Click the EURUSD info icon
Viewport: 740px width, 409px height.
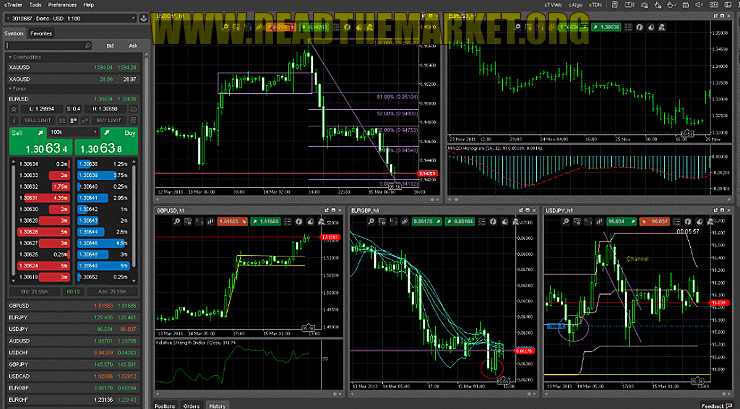[14, 120]
